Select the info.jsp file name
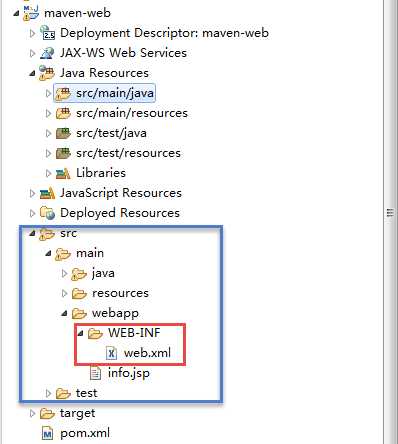Screen dimensions: 398x444 (x=129, y=374)
